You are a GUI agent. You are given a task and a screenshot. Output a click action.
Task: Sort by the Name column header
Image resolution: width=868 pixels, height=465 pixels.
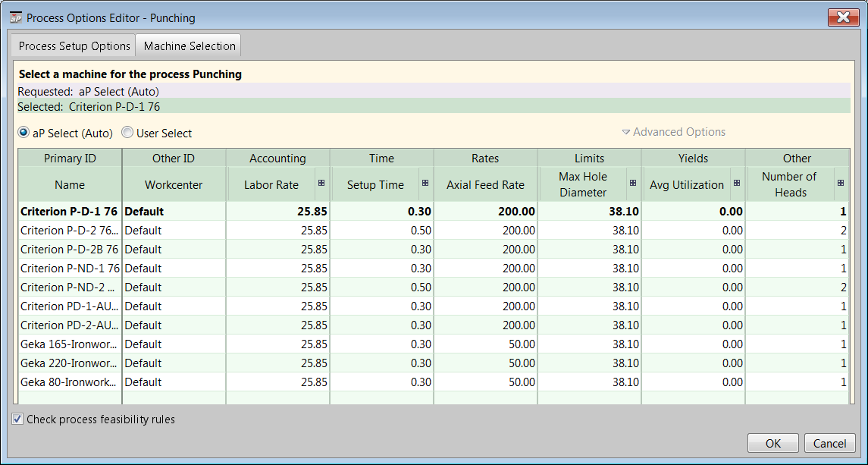coord(70,184)
